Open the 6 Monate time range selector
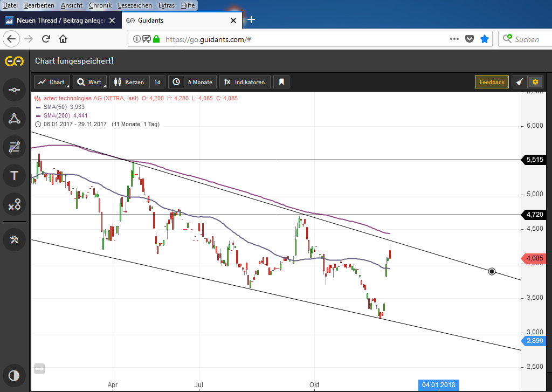Image resolution: width=552 pixels, height=392 pixels. tap(193, 82)
